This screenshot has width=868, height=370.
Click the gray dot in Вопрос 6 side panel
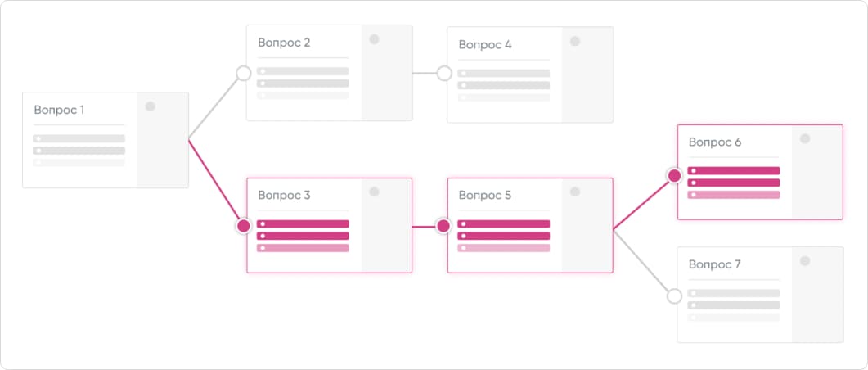805,139
